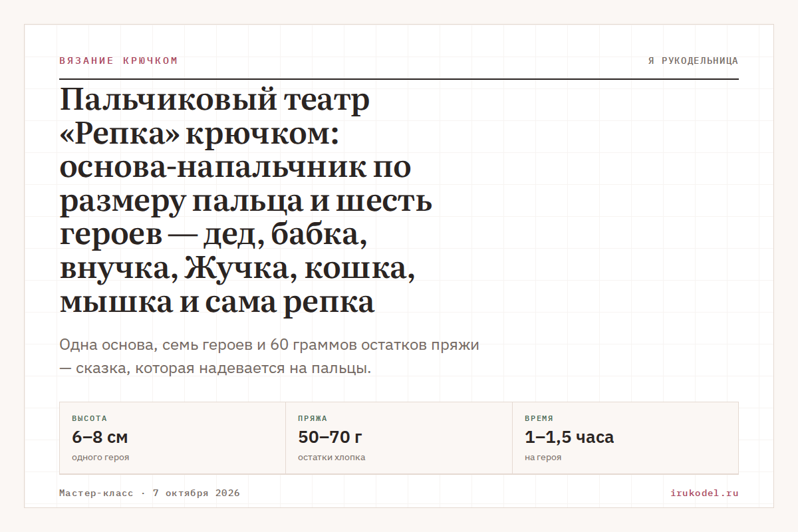The image size is (798, 532).
Task: Click the '6–8 см' value
Action: [100, 438]
